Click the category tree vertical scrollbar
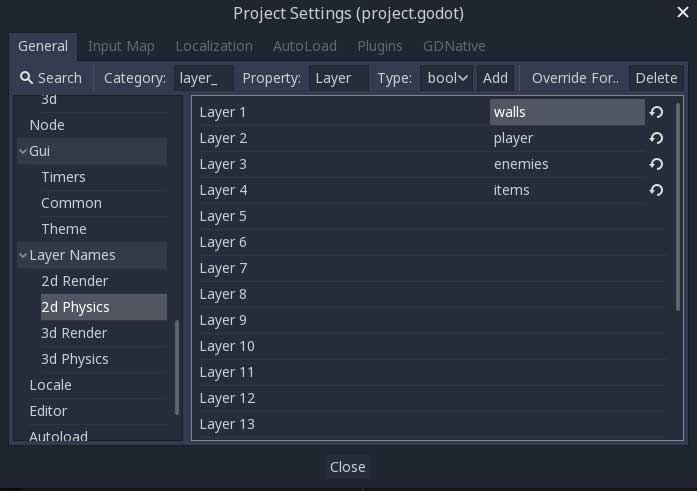Screen dimensions: 697x491 pos(178,366)
